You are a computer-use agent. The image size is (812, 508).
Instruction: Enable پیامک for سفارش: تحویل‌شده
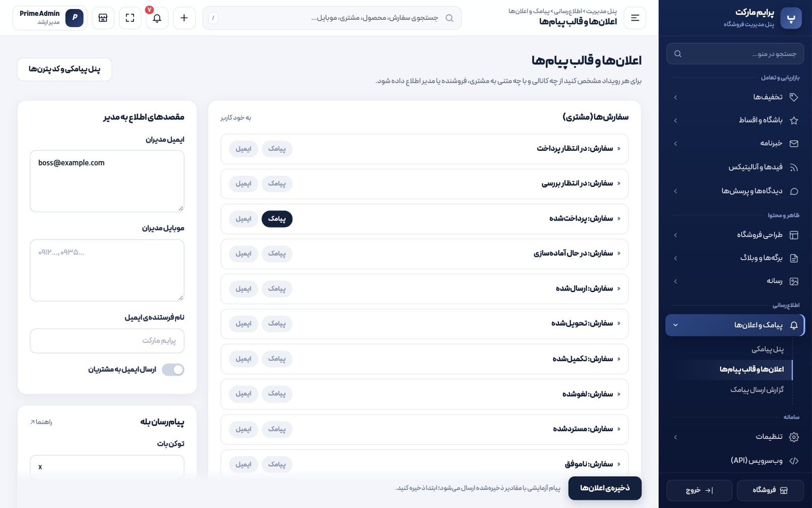pyautogui.click(x=277, y=324)
